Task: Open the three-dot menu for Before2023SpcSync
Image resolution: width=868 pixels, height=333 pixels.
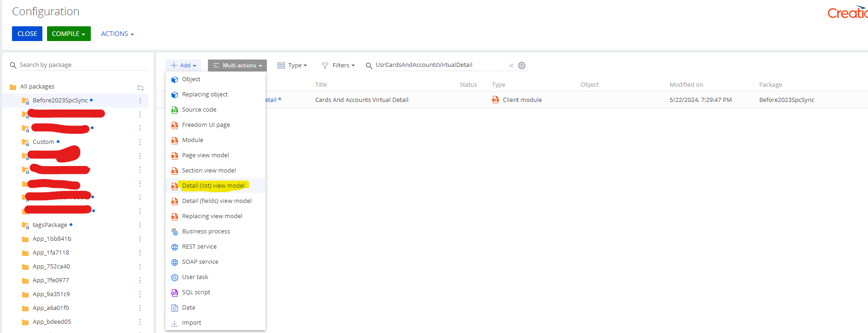Action: 140,100
